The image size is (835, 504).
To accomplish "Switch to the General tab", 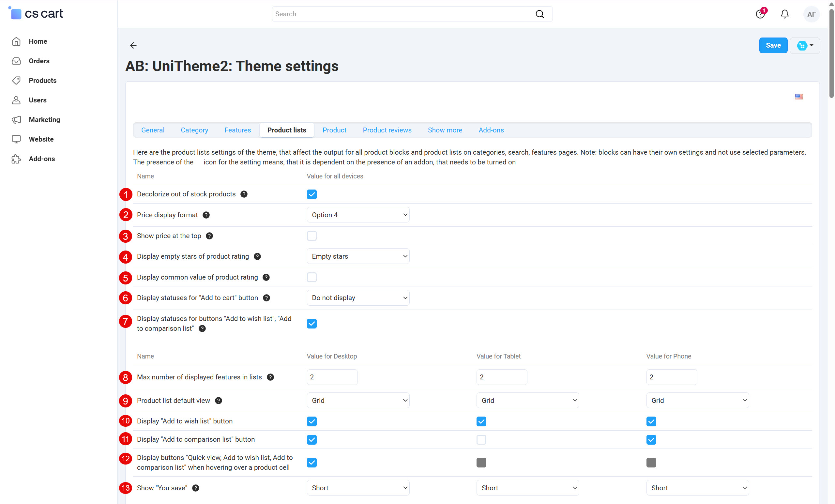I will tap(153, 130).
